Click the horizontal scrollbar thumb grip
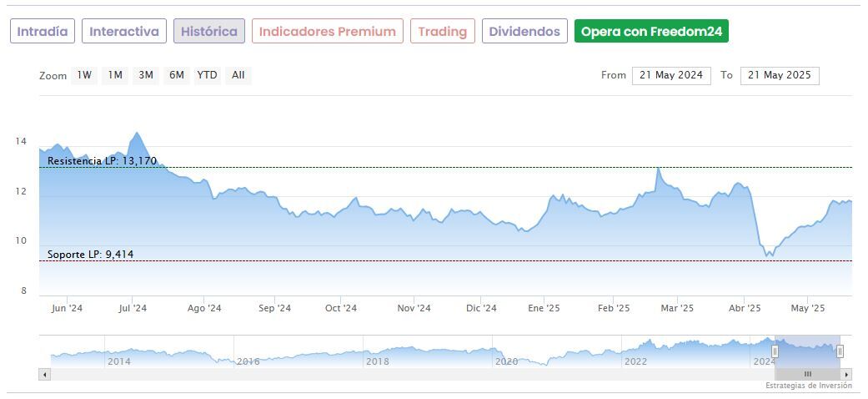The image size is (868, 399). click(807, 375)
